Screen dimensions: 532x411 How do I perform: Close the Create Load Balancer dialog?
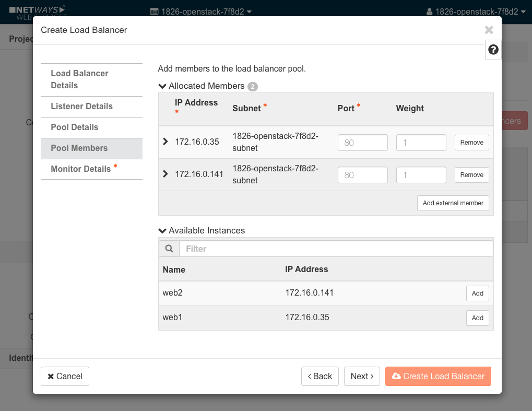(489, 30)
